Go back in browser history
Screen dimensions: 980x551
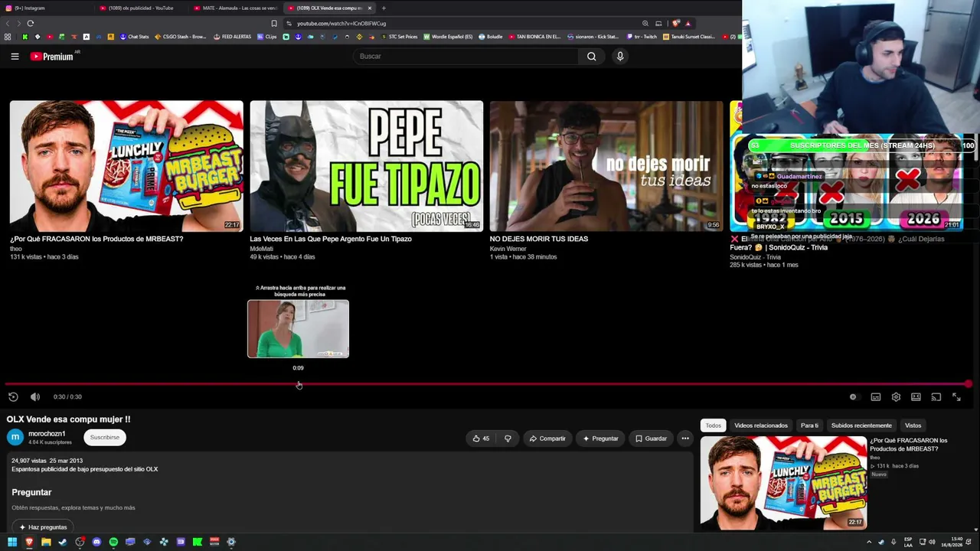coord(8,23)
